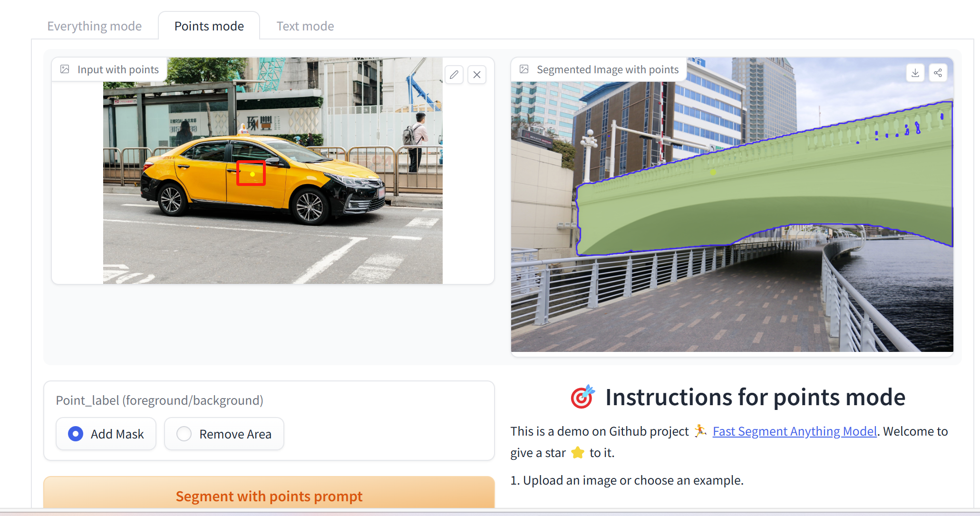
Task: Share the segmented image
Action: click(938, 73)
